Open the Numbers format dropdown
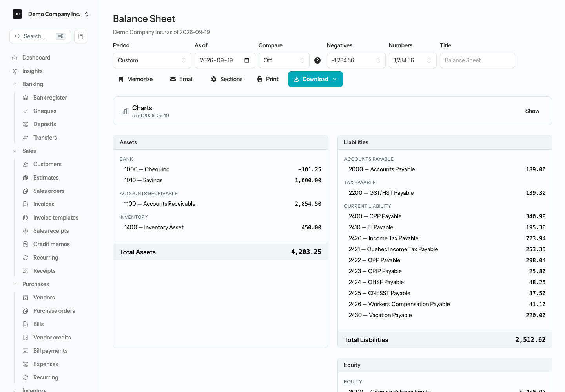Image resolution: width=565 pixels, height=392 pixels. click(x=413, y=60)
